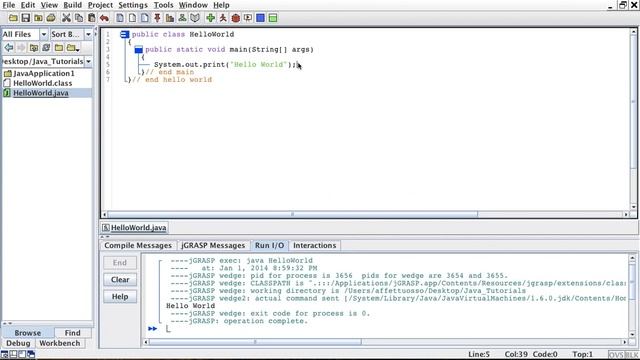Paste from clipboard toolbar icon
The height and width of the screenshot is (360, 640).
pos(91,18)
